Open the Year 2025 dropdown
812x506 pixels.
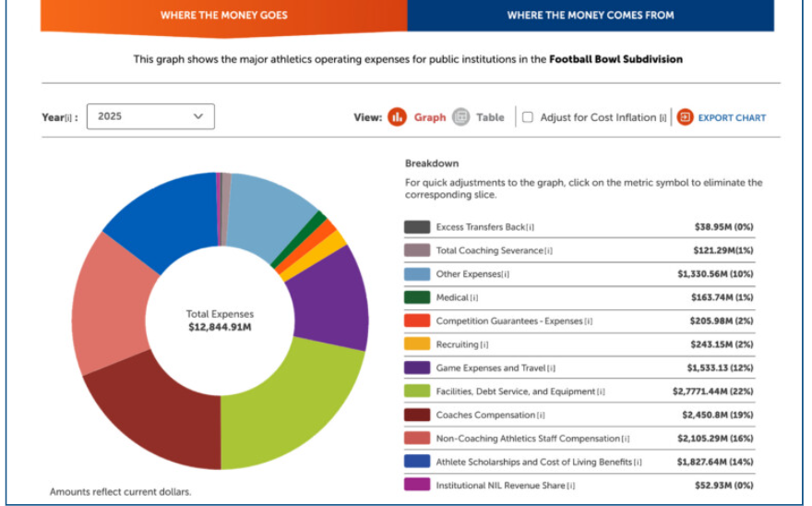click(150, 116)
